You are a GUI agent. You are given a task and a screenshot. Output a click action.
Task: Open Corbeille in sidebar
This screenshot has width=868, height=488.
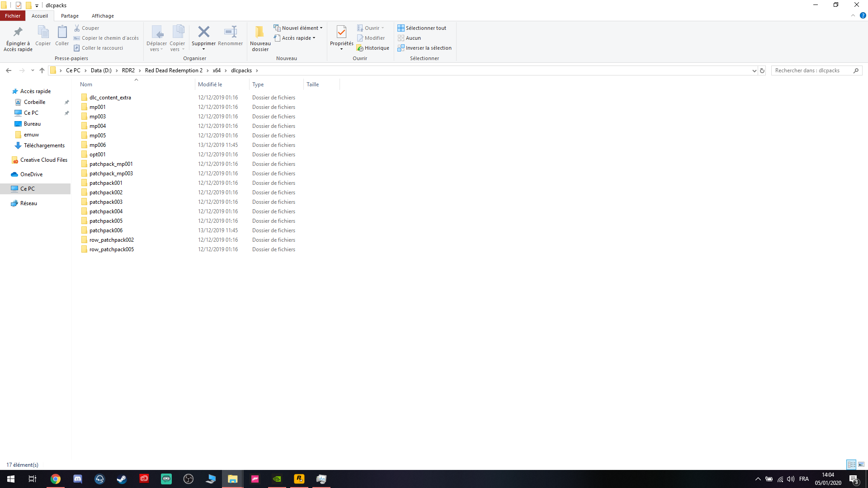[x=34, y=102]
